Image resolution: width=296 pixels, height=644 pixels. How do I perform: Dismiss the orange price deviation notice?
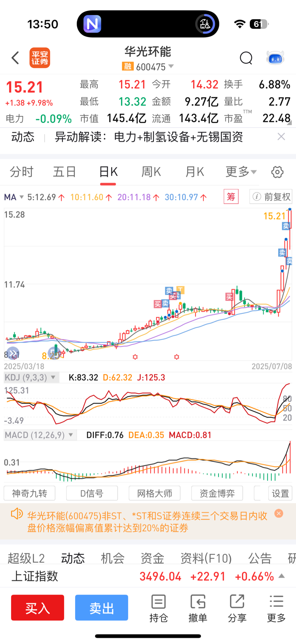pyautogui.click(x=279, y=513)
